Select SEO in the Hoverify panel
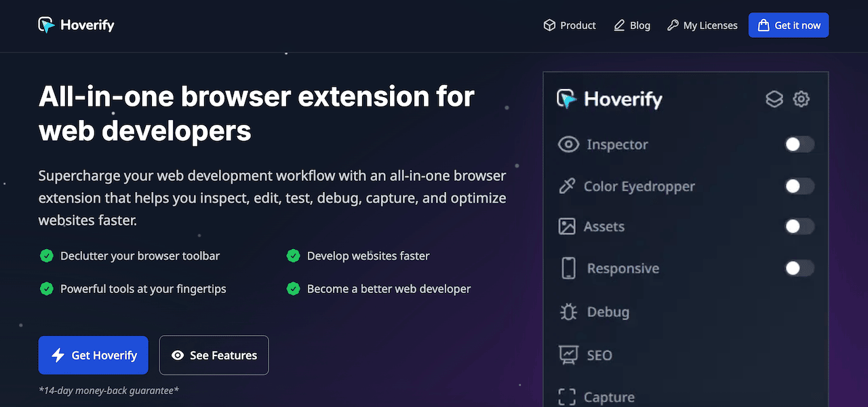Image resolution: width=868 pixels, height=407 pixels. [585, 355]
